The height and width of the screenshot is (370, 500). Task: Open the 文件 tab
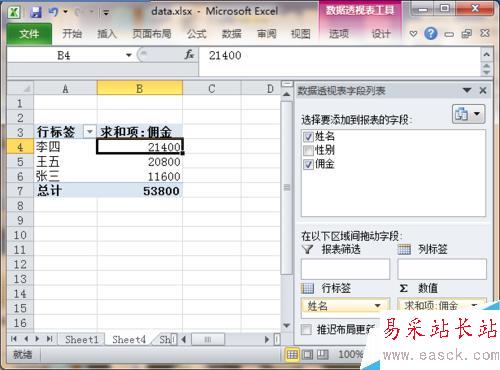tap(29, 34)
